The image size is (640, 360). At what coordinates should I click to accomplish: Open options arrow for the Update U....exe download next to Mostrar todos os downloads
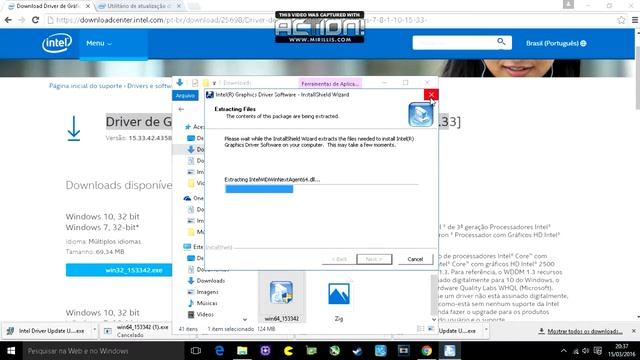click(486, 330)
